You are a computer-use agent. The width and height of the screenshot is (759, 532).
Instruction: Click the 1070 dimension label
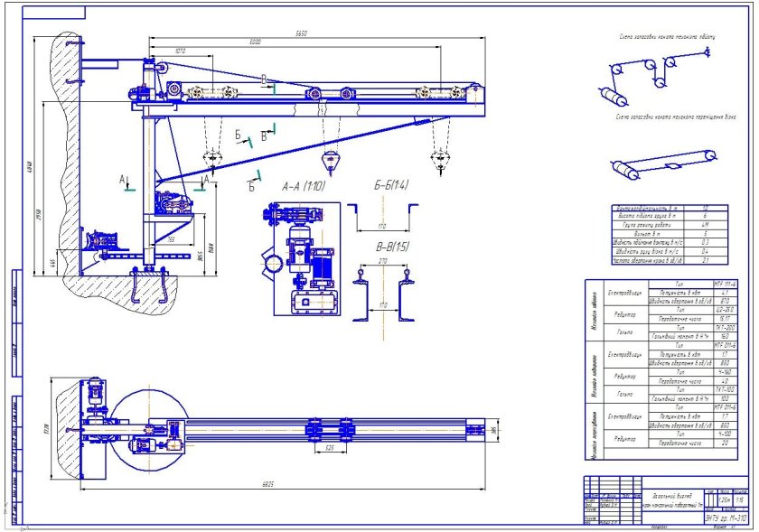tap(179, 51)
